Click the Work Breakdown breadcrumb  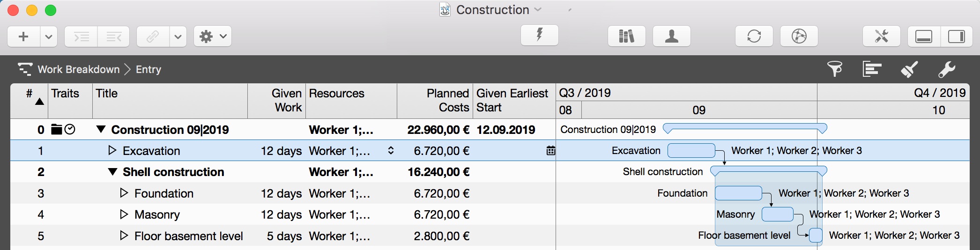pyautogui.click(x=78, y=69)
